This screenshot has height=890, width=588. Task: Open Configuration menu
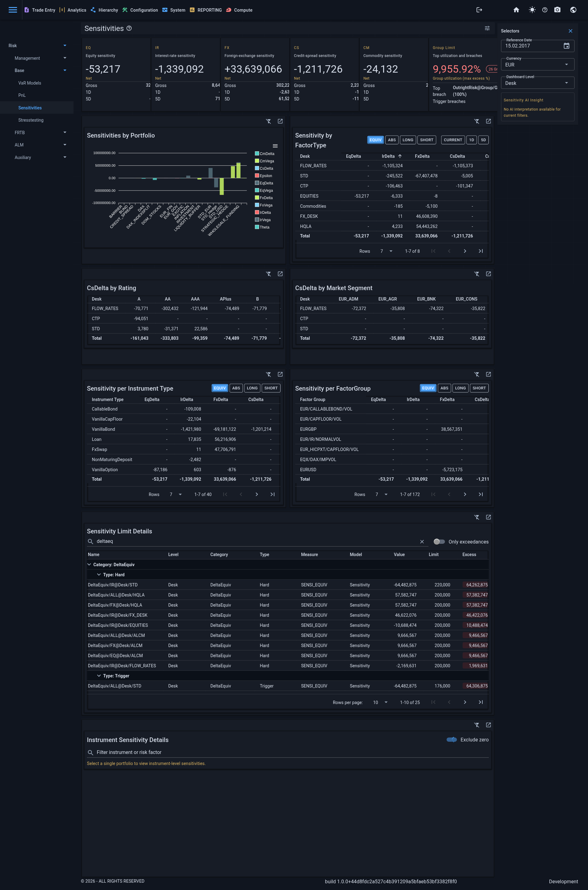pos(140,10)
